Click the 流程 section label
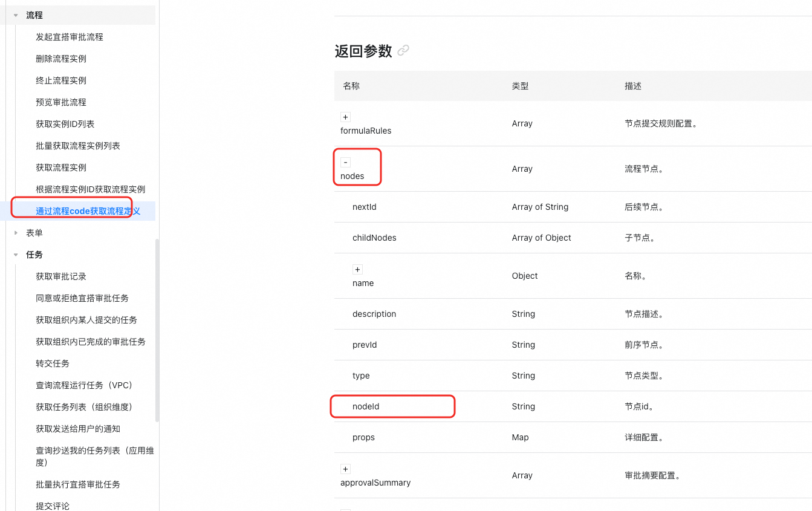This screenshot has width=812, height=511. (x=34, y=15)
